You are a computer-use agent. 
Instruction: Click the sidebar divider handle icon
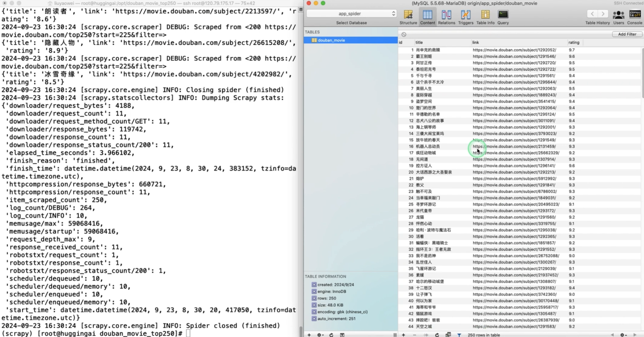(395, 334)
